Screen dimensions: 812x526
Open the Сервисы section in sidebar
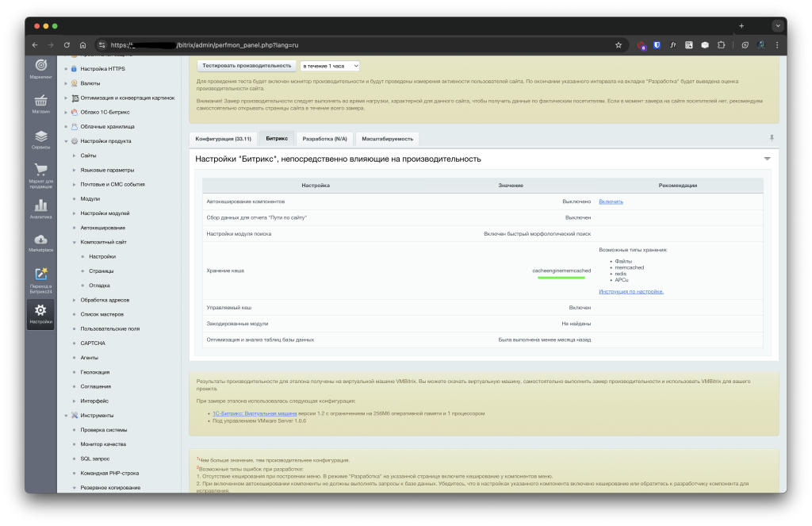(40, 140)
